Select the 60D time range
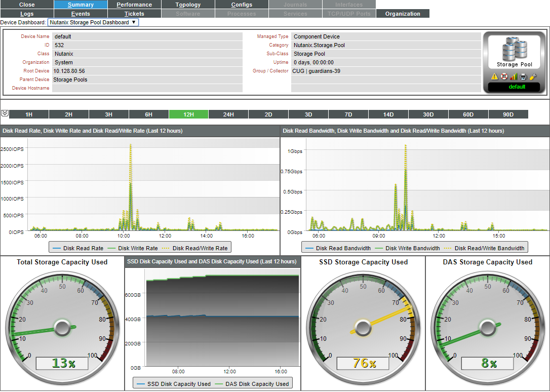This screenshot has width=550, height=392. coord(468,114)
